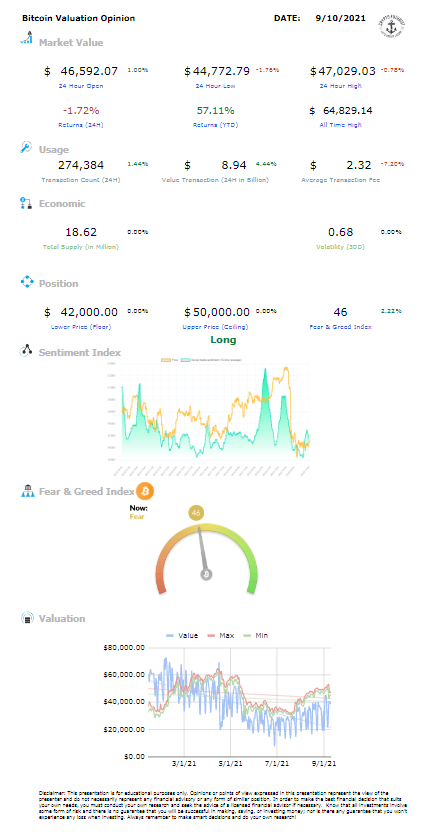Click the Market Value chart icon
Screen dimensions: 438x837
pos(26,38)
